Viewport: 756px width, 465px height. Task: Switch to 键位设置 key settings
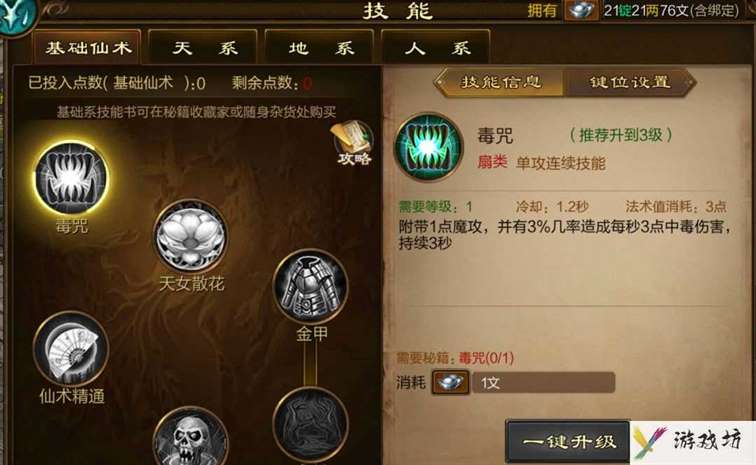[x=630, y=82]
